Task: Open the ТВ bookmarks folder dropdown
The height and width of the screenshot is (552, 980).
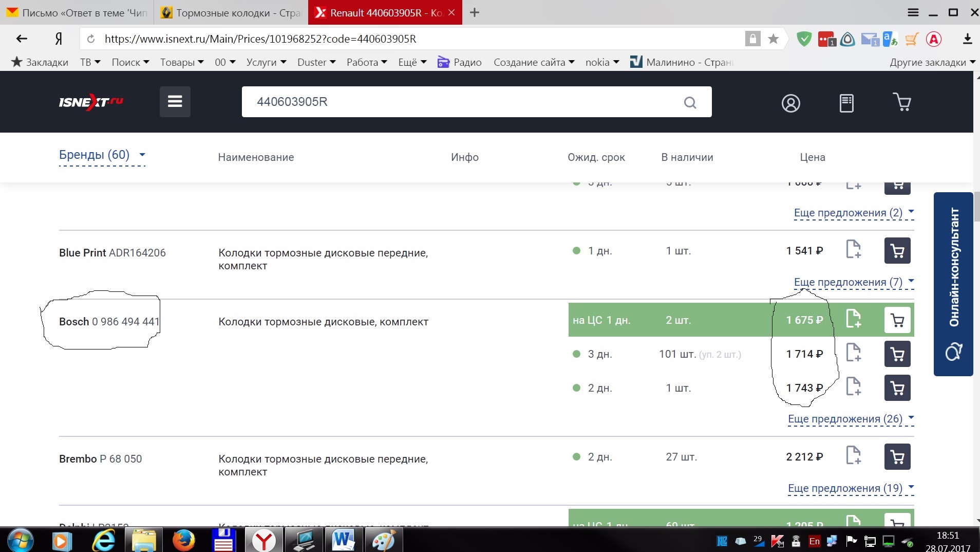Action: point(90,62)
